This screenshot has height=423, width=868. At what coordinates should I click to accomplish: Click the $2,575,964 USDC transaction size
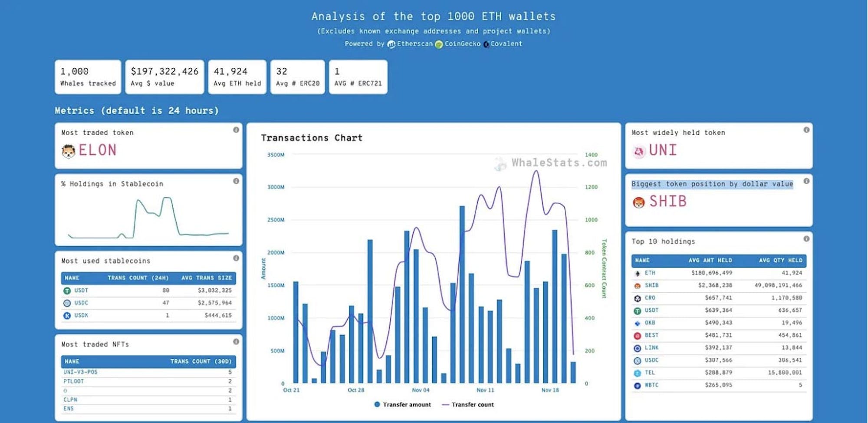[215, 303]
